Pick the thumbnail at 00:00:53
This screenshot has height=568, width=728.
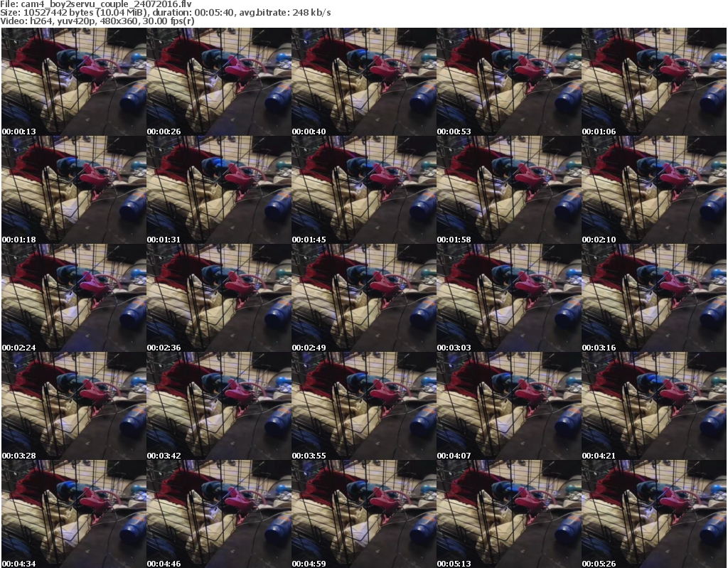pyautogui.click(x=509, y=82)
